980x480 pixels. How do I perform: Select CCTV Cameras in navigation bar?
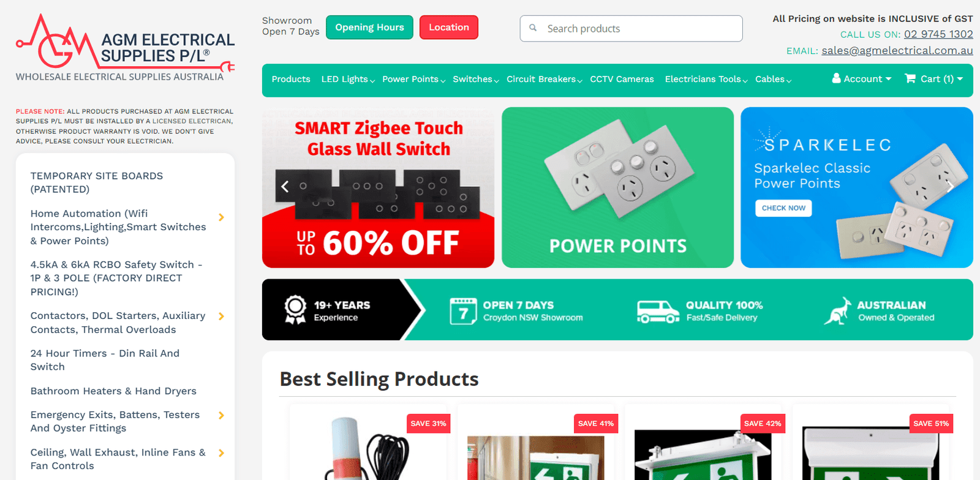click(622, 79)
